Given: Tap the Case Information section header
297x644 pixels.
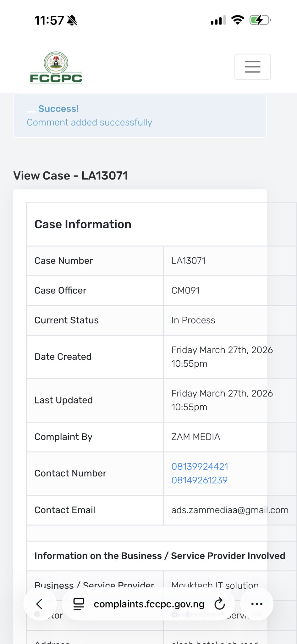Looking at the screenshot, I should click(83, 224).
